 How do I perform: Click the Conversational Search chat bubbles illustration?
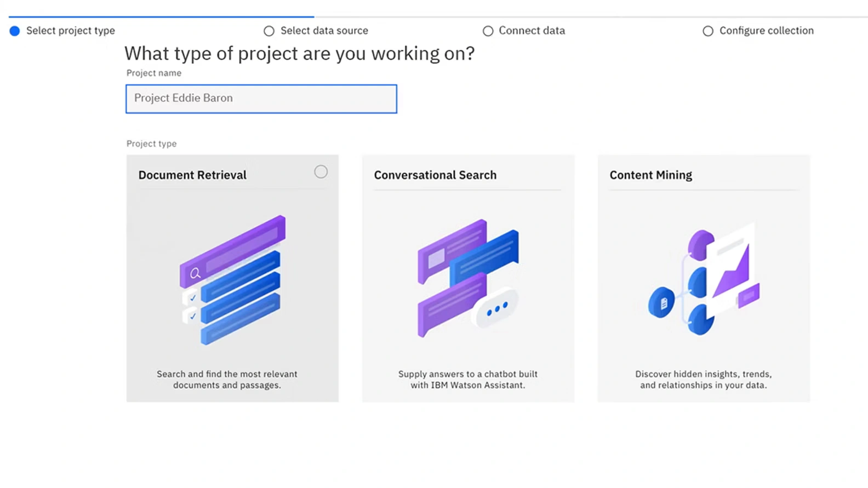click(468, 278)
